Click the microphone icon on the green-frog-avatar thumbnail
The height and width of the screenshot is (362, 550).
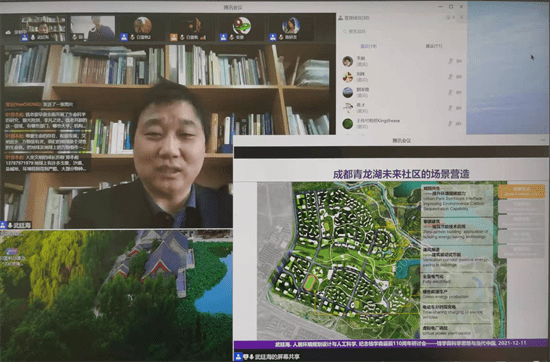[x=232, y=37]
